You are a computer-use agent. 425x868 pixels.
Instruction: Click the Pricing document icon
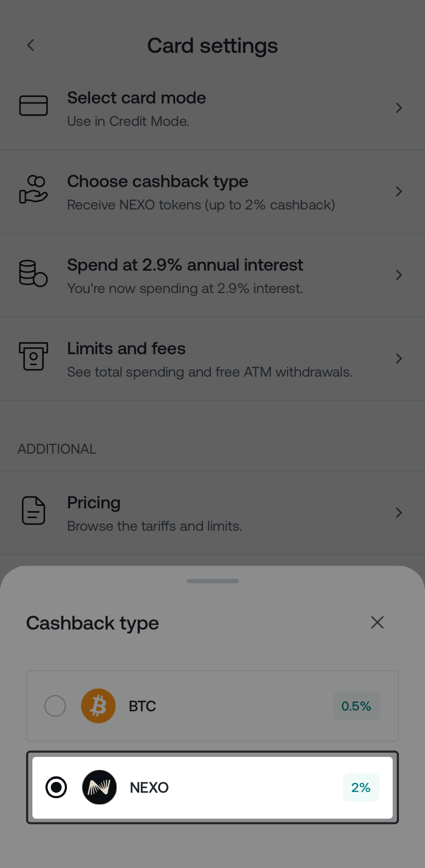[x=33, y=510]
